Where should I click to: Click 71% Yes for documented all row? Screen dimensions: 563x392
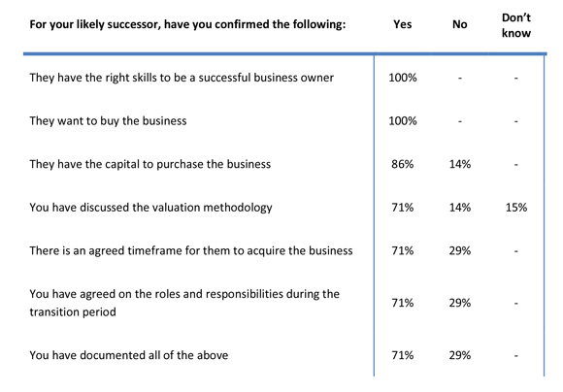coord(403,355)
